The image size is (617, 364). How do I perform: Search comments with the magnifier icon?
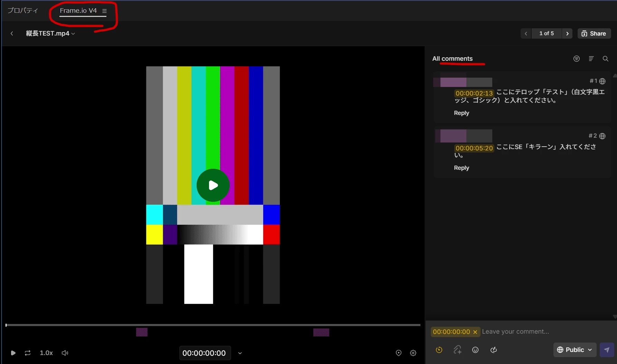pyautogui.click(x=605, y=59)
